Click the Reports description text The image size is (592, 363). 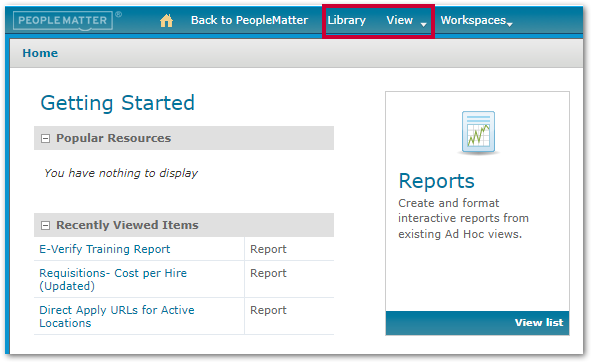(x=463, y=219)
